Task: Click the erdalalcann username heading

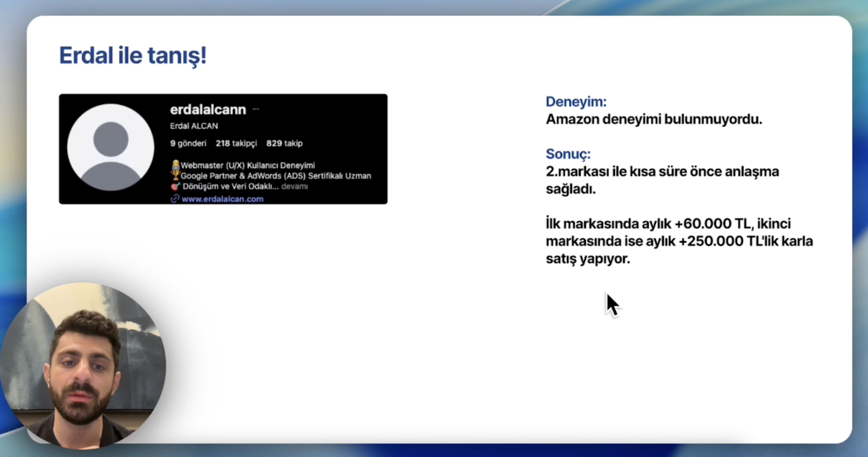Action: click(208, 109)
